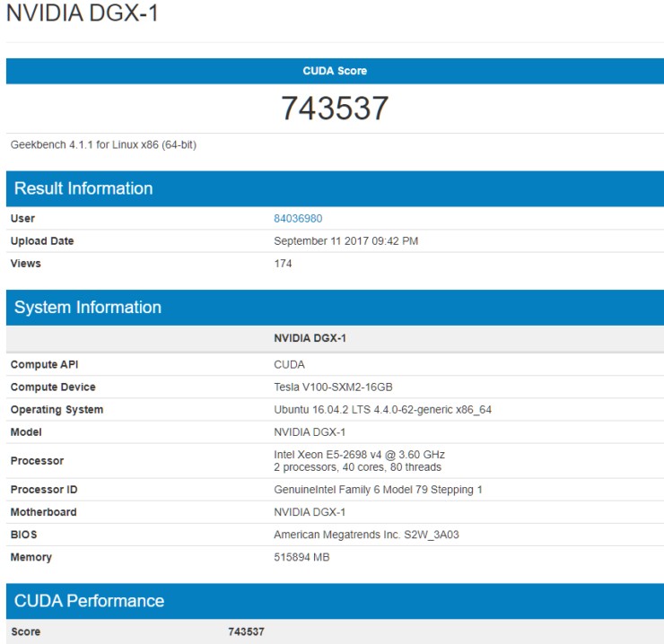The height and width of the screenshot is (644, 664).
Task: Select the Compute API value CUDA
Action: click(x=289, y=364)
